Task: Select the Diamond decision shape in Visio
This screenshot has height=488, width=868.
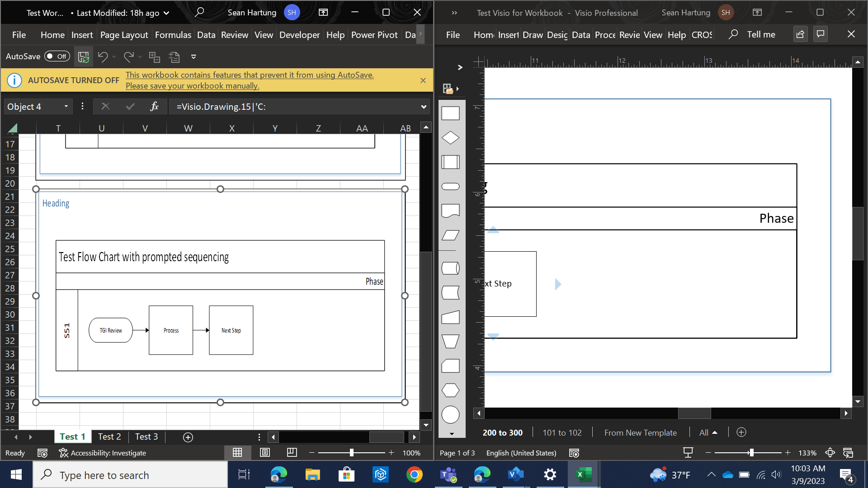Action: click(450, 138)
